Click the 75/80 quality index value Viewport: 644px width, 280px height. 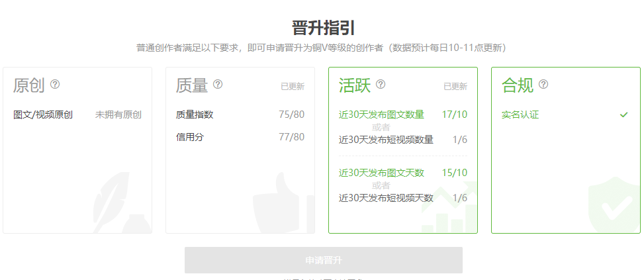pos(292,115)
